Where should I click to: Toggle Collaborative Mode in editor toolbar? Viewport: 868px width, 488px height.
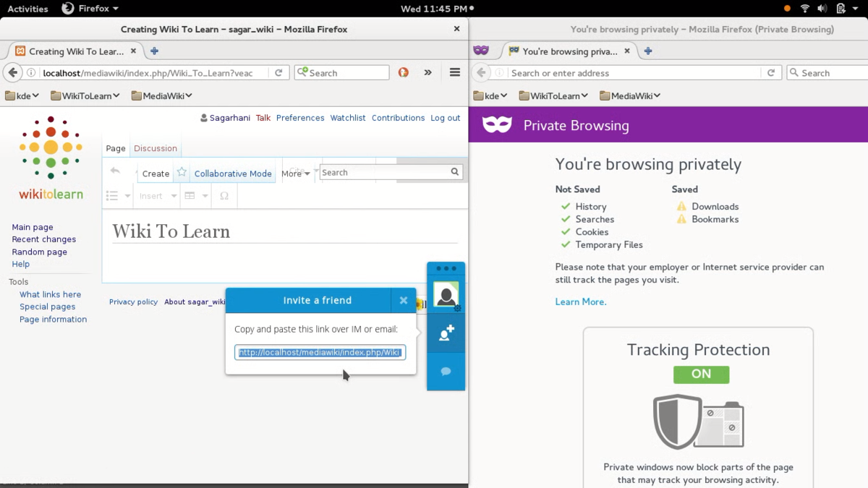(233, 174)
